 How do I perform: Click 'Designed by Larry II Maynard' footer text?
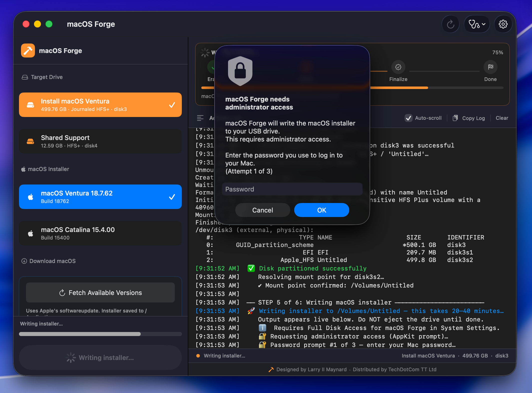point(311,369)
